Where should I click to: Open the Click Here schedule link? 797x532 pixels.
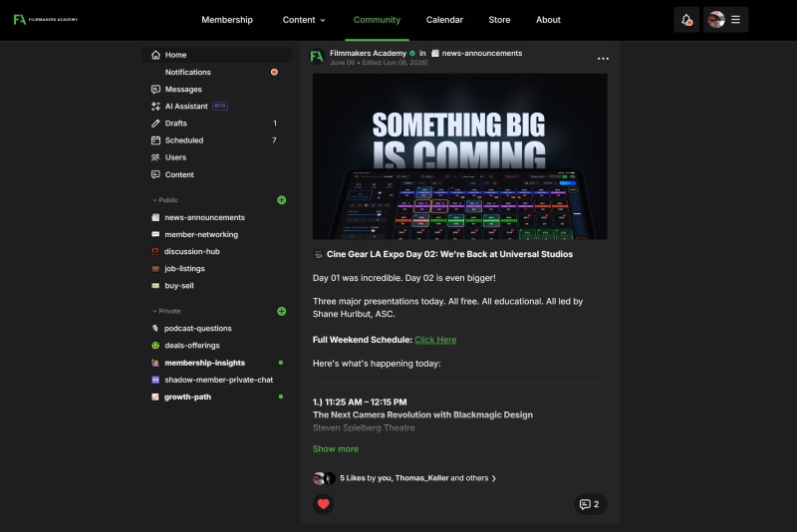pyautogui.click(x=435, y=340)
